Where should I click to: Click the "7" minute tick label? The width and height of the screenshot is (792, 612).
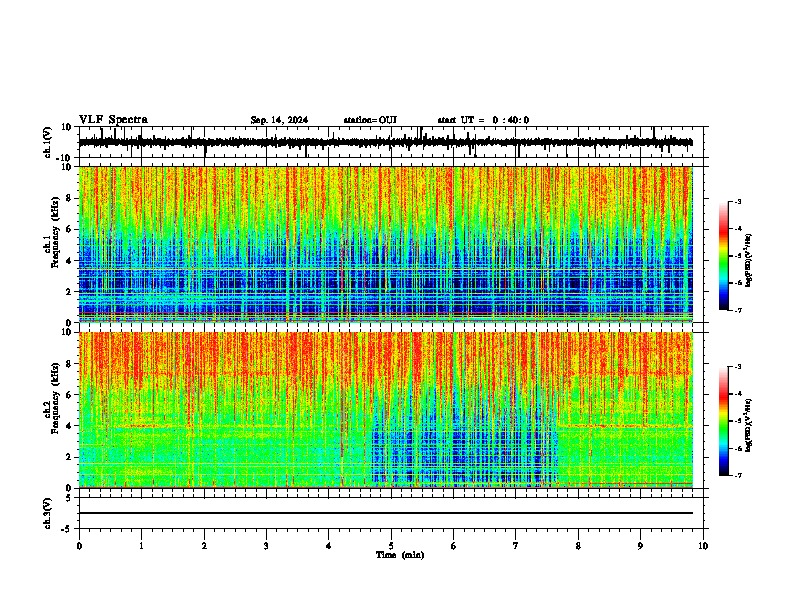pyautogui.click(x=516, y=546)
